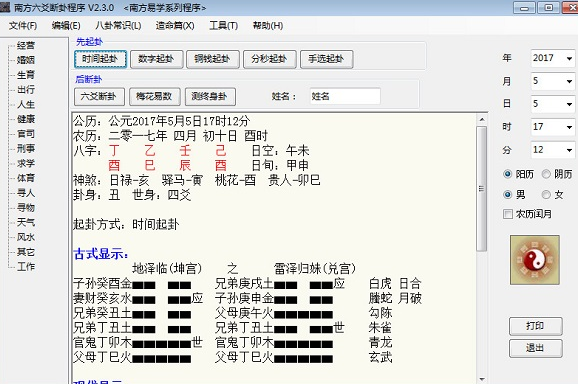Image resolution: width=578 pixels, height=384 pixels.
Task: Click 雷泽归妹(兑宫) hexagram title
Action: point(315,269)
